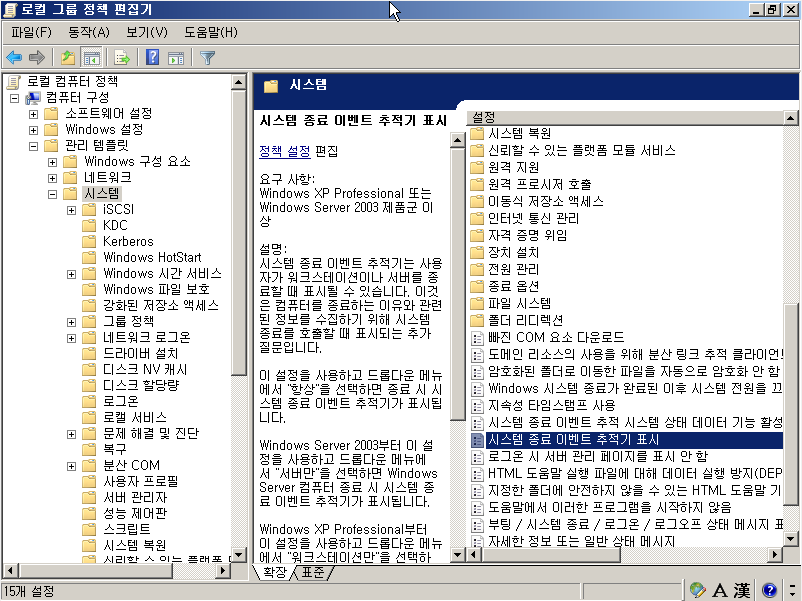Select 디스크 할당량 in the tree
The height and width of the screenshot is (601, 802).
click(x=141, y=385)
